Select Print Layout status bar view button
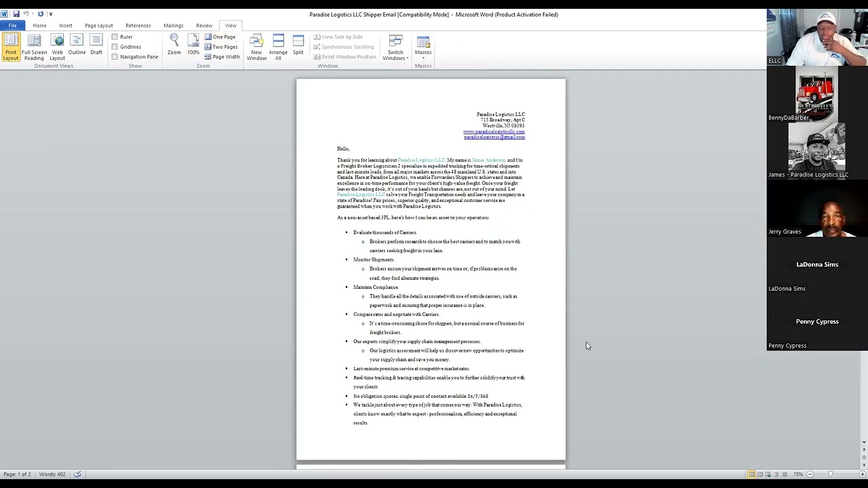 751,474
